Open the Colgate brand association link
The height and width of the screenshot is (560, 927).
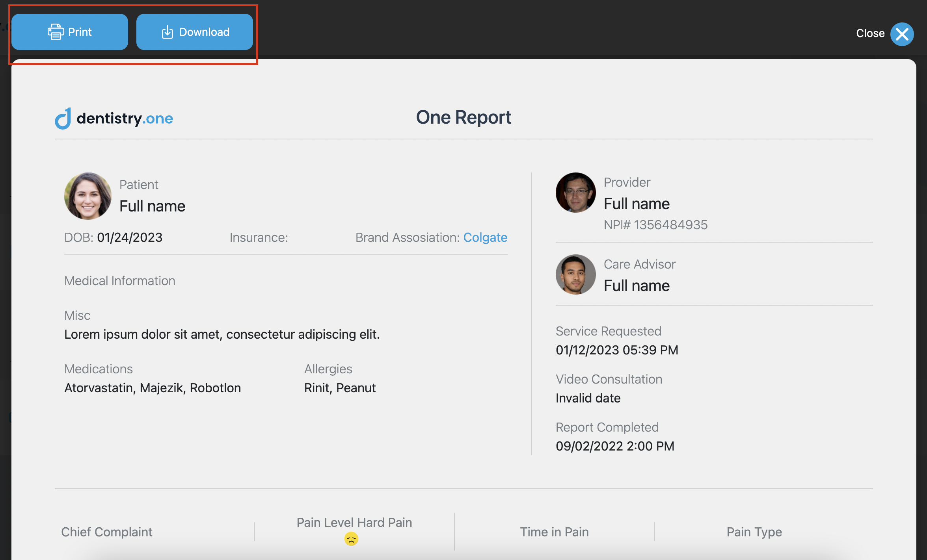coord(486,237)
